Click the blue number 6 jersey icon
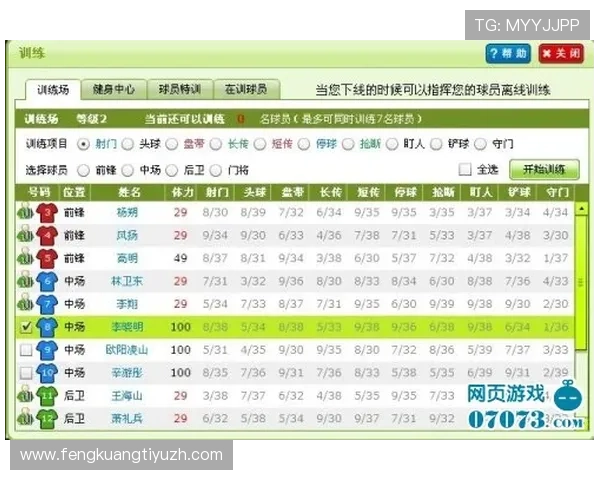This screenshot has height=480, width=600. tap(47, 281)
